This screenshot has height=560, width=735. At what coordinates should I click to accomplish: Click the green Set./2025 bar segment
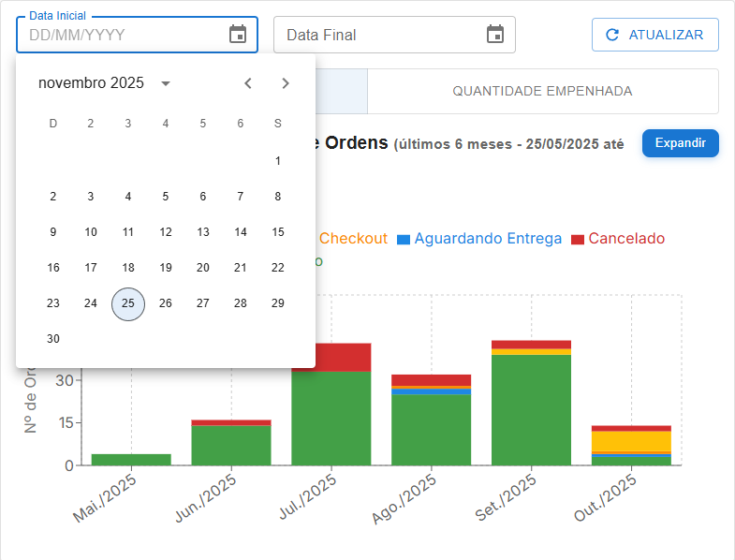[x=531, y=410]
